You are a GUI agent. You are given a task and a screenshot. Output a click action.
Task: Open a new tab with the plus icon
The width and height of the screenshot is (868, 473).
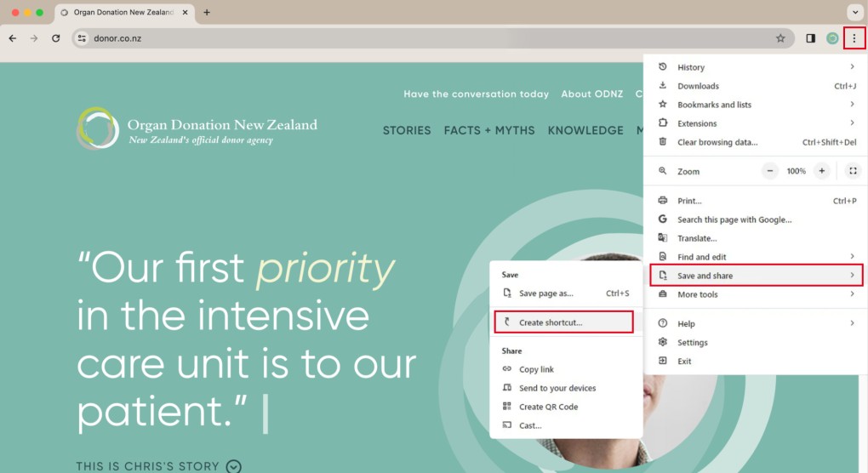pos(207,13)
